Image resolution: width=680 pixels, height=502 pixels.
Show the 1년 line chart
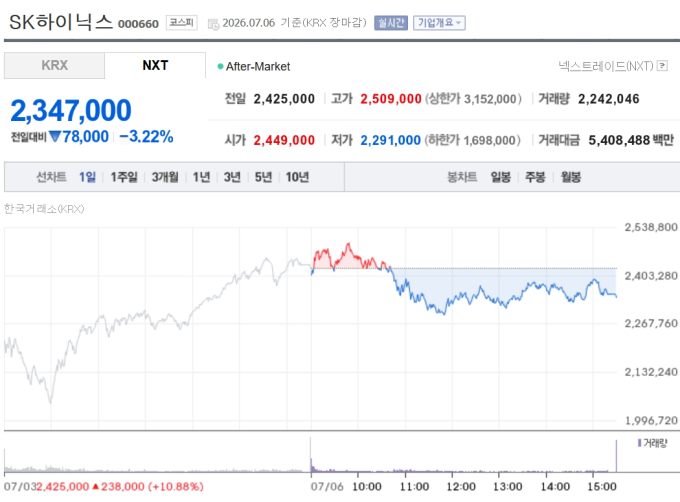pyautogui.click(x=201, y=177)
